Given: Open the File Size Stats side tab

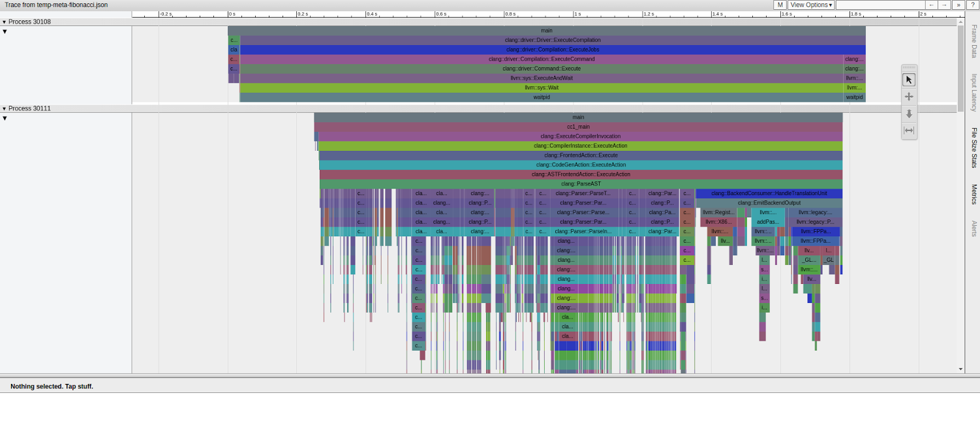Looking at the screenshot, I should [974, 148].
